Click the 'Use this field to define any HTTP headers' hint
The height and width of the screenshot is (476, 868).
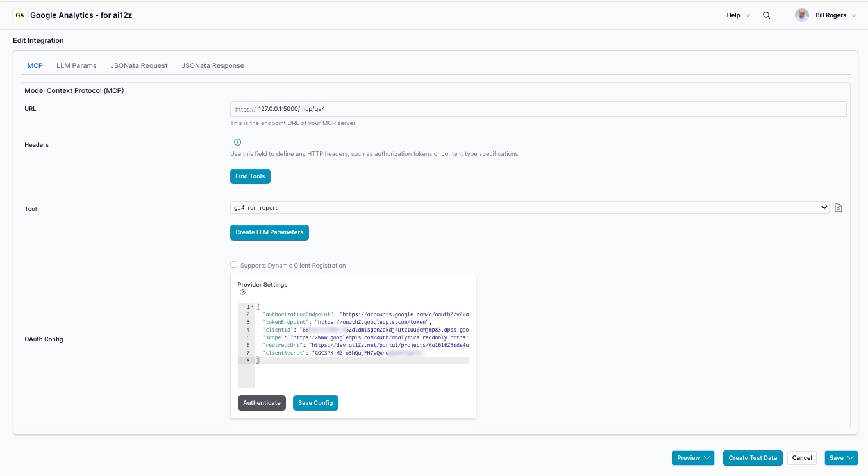click(375, 154)
